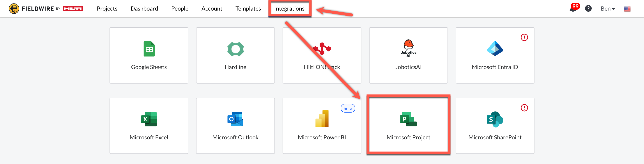Click the Fieldwire by Hilti logo

[x=46, y=9]
